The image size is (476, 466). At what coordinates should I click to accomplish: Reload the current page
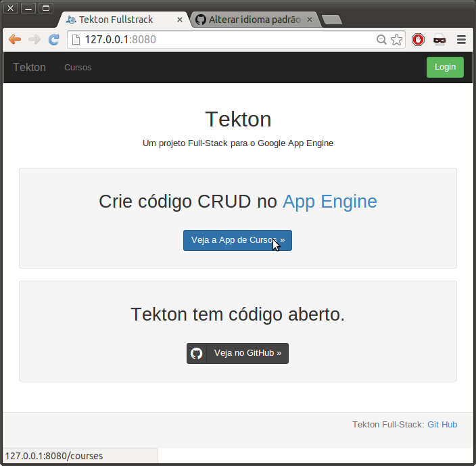[54, 40]
